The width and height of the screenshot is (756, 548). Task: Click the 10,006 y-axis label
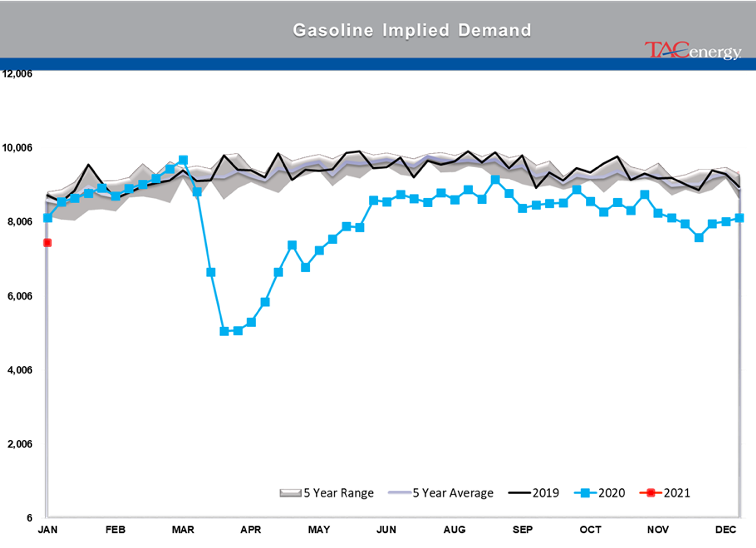(17, 147)
